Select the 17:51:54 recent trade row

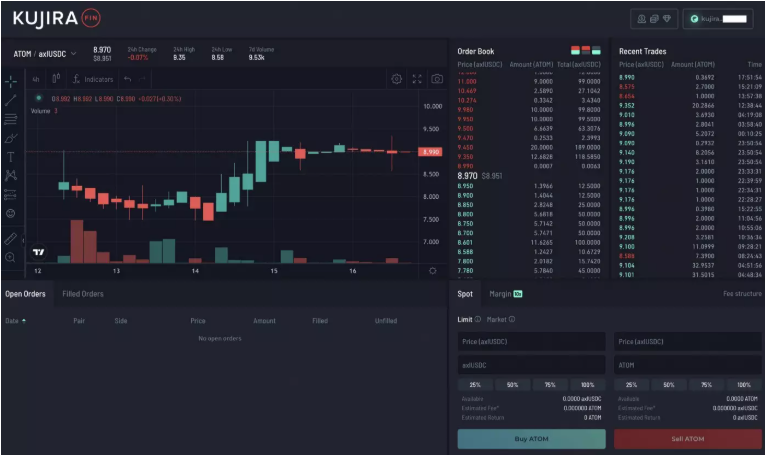point(690,77)
